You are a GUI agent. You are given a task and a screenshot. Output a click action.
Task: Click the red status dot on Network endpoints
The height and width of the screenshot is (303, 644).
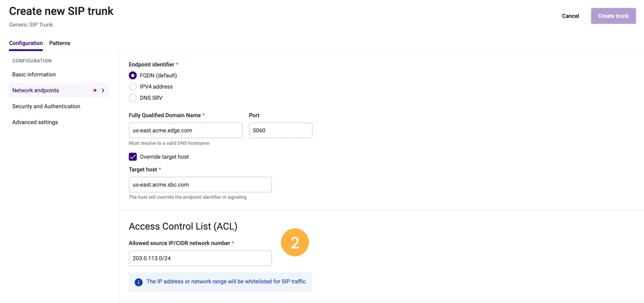coord(95,90)
